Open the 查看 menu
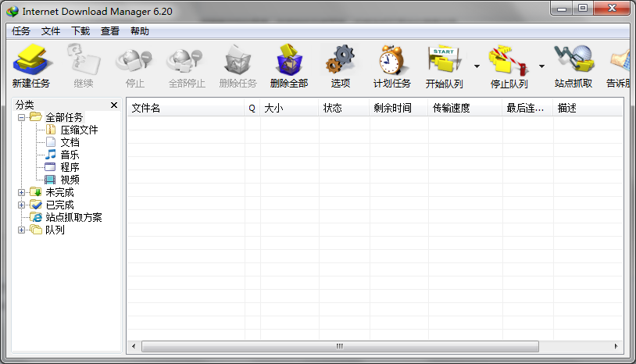 point(110,31)
